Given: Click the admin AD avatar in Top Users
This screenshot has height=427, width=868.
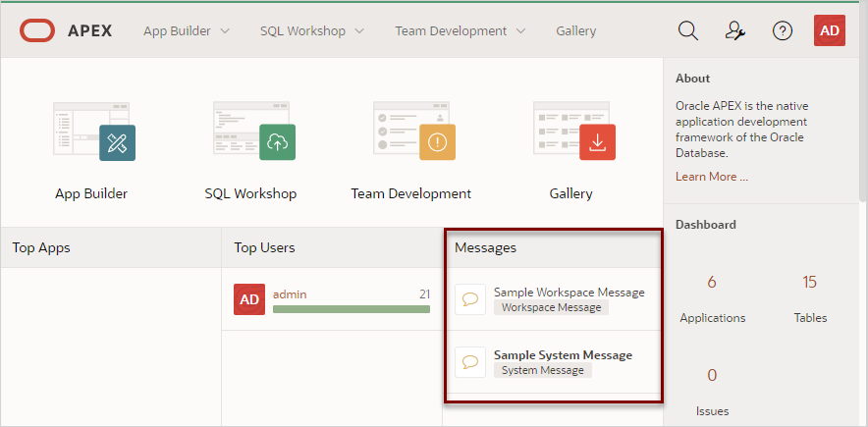Looking at the screenshot, I should [x=249, y=299].
